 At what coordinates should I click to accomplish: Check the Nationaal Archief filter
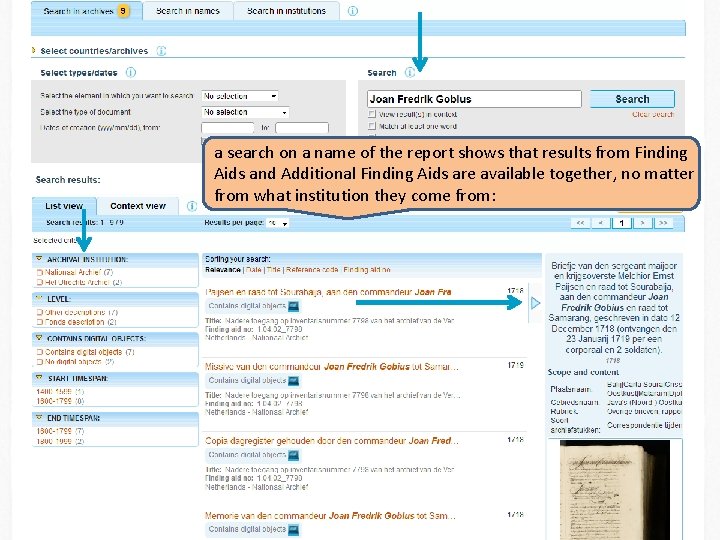tap(39, 272)
